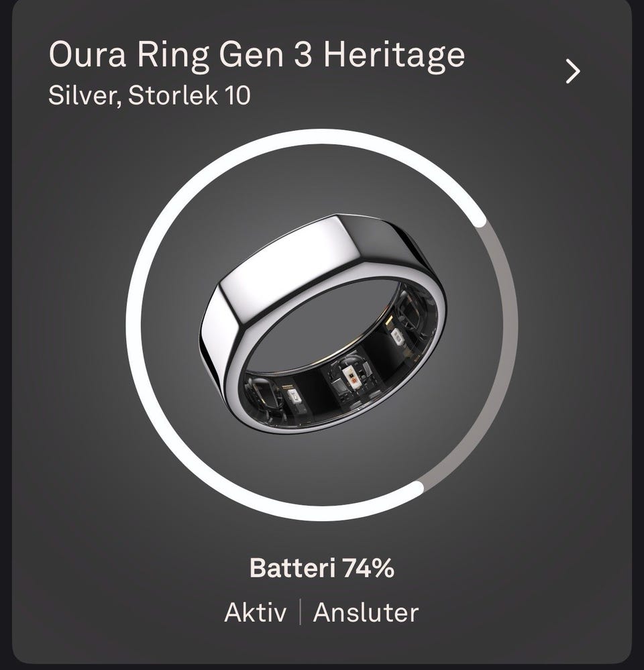Tap the Batteri 74% label

click(x=321, y=568)
